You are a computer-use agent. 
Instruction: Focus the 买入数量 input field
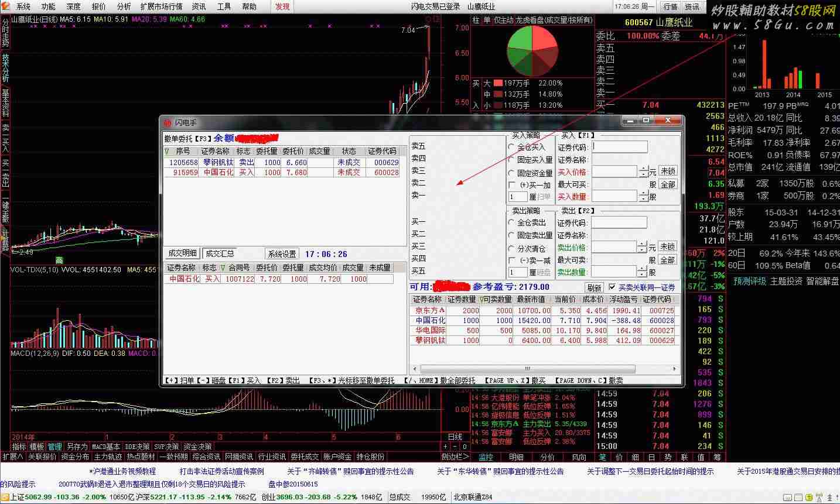(614, 197)
